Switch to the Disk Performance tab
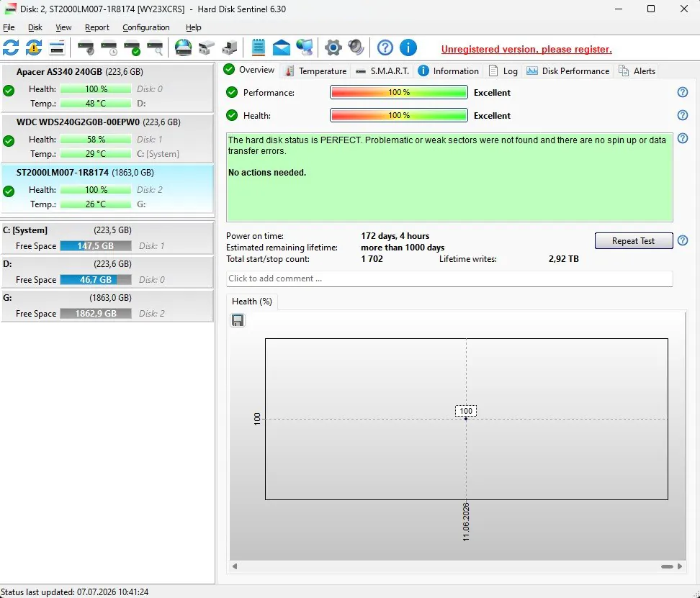Viewport: 700px width, 598px height. click(567, 71)
